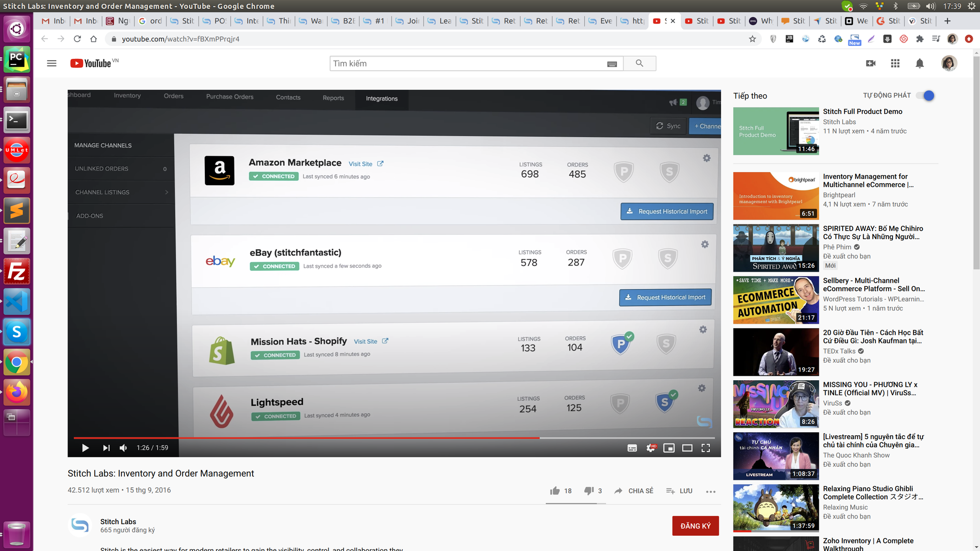Open YouTube notifications bell
The image size is (980, 551).
(919, 64)
